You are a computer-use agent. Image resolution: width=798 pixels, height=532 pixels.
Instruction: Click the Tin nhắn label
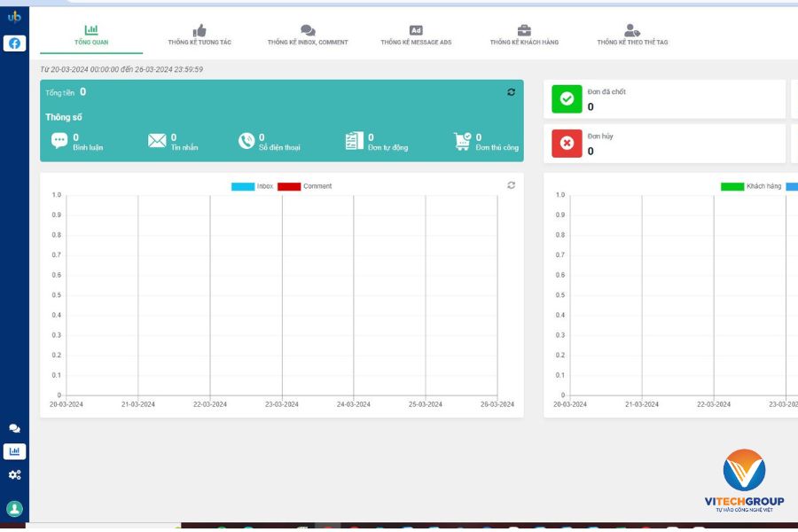click(x=184, y=147)
